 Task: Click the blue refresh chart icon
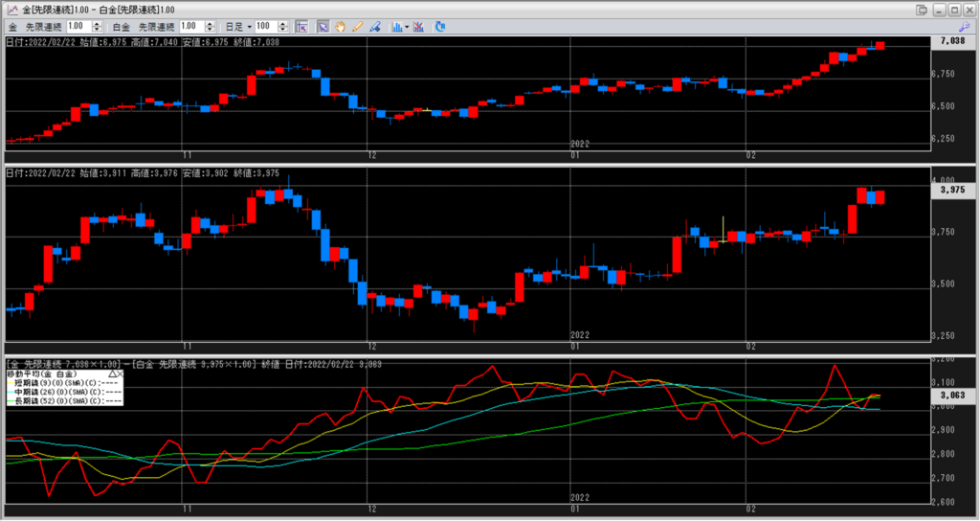click(x=439, y=26)
